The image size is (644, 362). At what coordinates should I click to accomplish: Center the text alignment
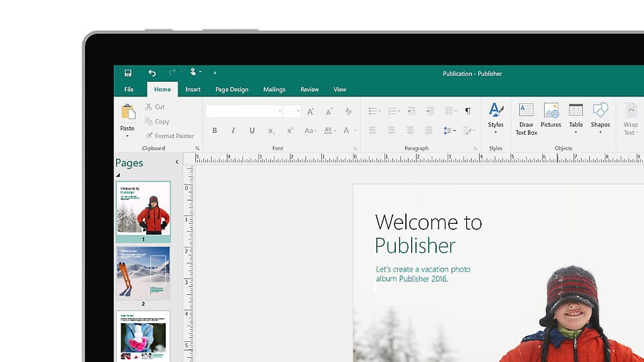[391, 131]
